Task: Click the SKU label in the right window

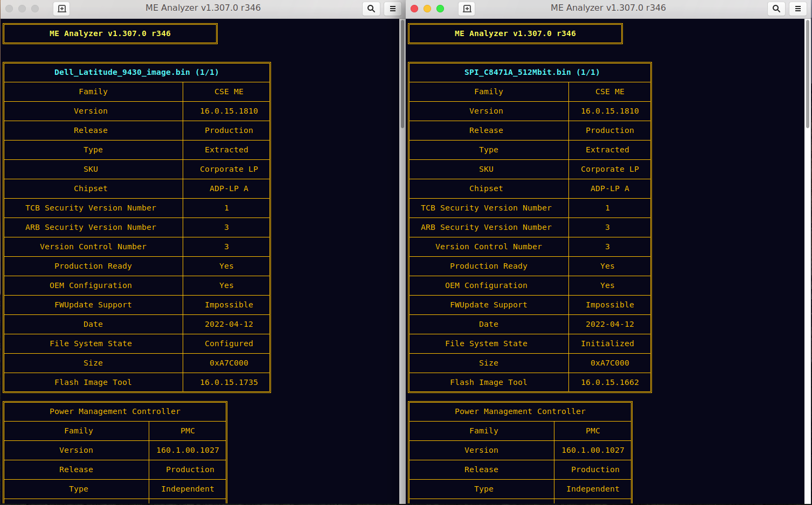Action: click(x=486, y=169)
